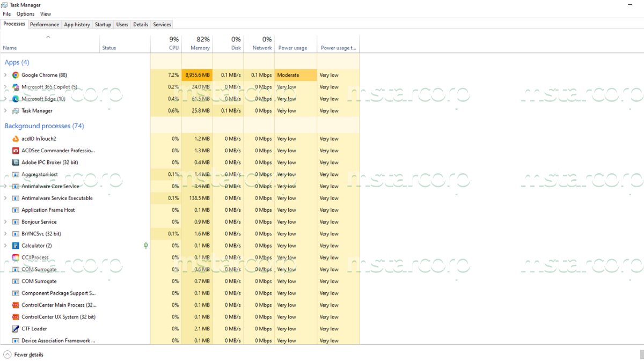This screenshot has height=362, width=644.
Task: Switch to the Performance tab
Action: tap(45, 25)
